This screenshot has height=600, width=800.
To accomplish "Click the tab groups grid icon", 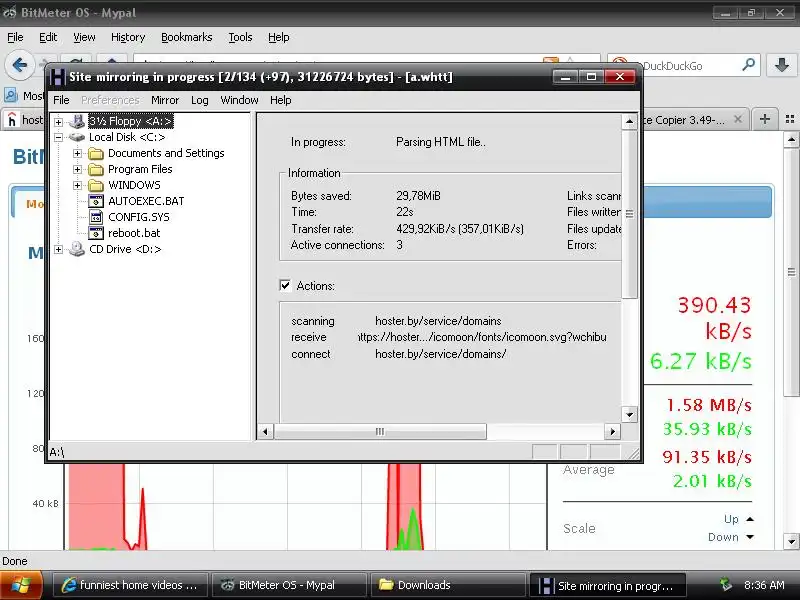I will click(x=790, y=119).
